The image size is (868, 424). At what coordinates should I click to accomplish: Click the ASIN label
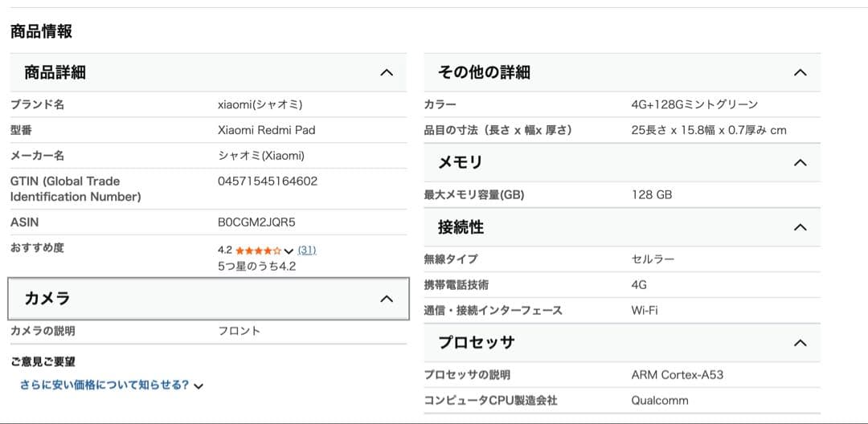point(24,222)
